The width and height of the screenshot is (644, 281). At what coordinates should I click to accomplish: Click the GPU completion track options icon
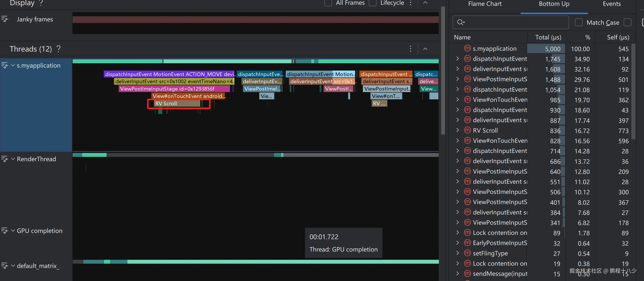point(5,231)
